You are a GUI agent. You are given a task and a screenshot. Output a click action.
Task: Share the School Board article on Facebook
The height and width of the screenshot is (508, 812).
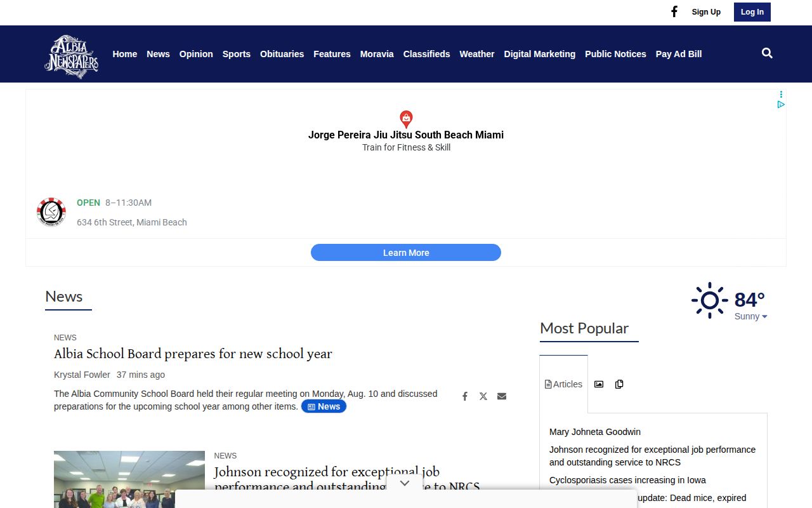465,396
